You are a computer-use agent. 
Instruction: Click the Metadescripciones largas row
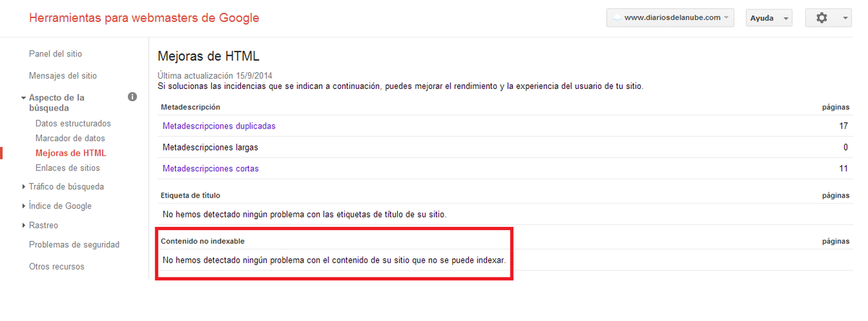click(x=210, y=147)
